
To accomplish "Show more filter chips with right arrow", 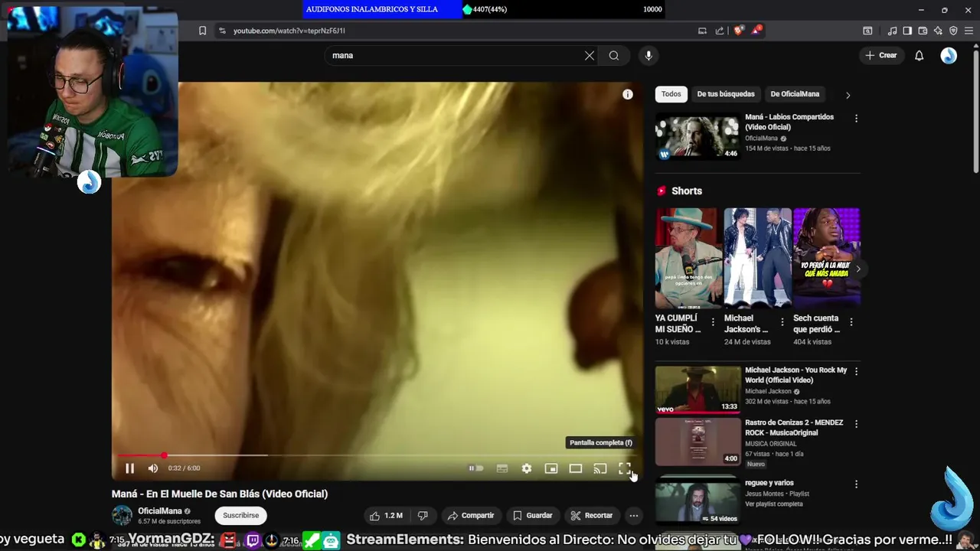I will (848, 95).
